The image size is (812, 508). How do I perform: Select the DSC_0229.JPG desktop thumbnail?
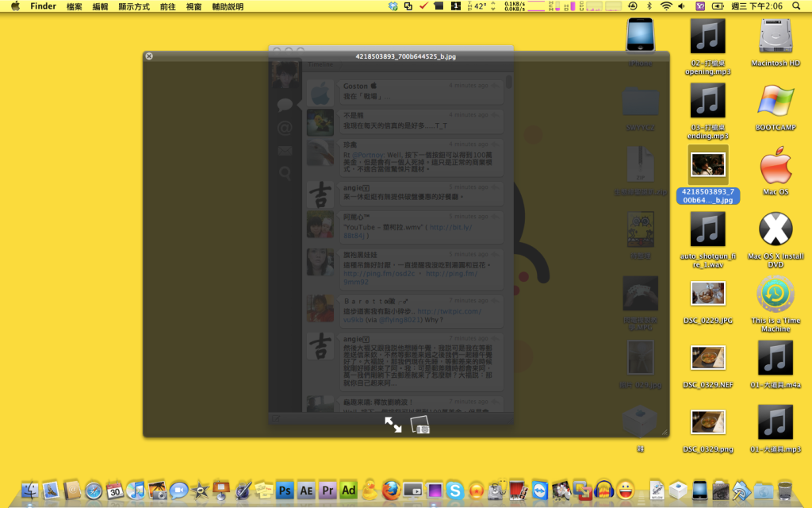[707, 294]
